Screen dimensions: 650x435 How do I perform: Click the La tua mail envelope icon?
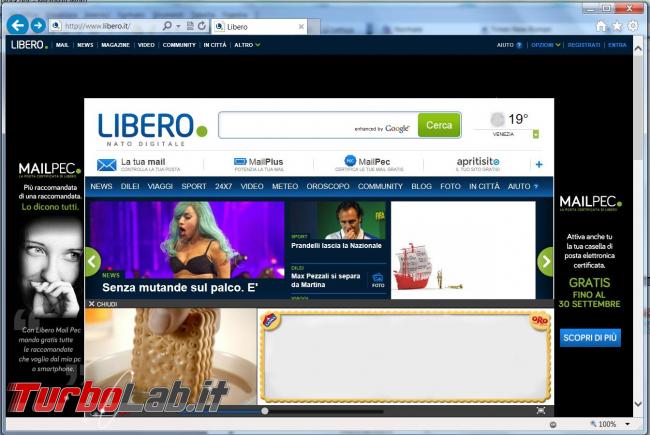[x=106, y=165]
